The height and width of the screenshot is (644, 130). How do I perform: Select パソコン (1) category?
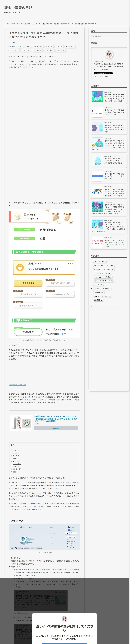click(x=98, y=285)
